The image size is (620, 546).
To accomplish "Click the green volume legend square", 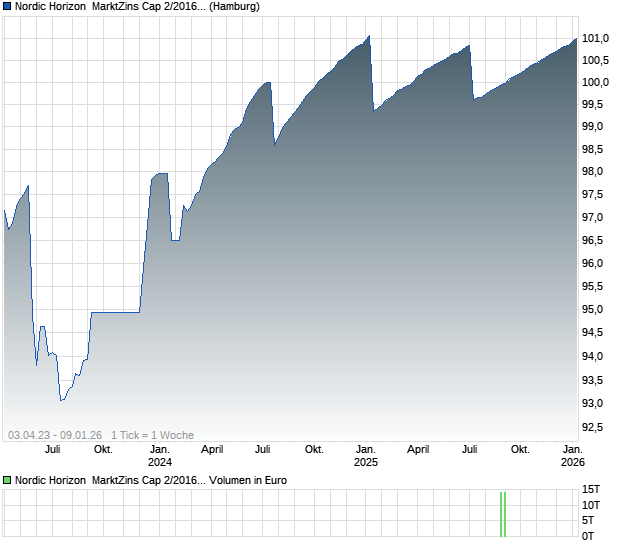I will pyautogui.click(x=8, y=481).
